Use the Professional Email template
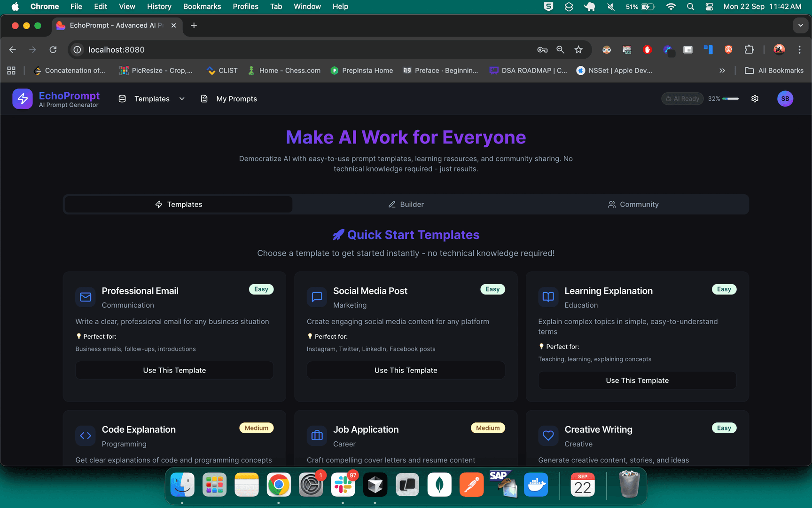Screen dimensions: 812x508 [x=174, y=370]
